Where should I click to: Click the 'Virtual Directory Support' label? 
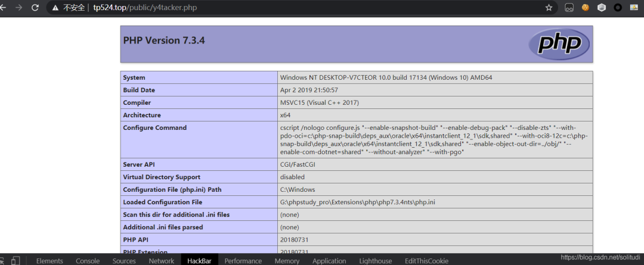(x=162, y=177)
